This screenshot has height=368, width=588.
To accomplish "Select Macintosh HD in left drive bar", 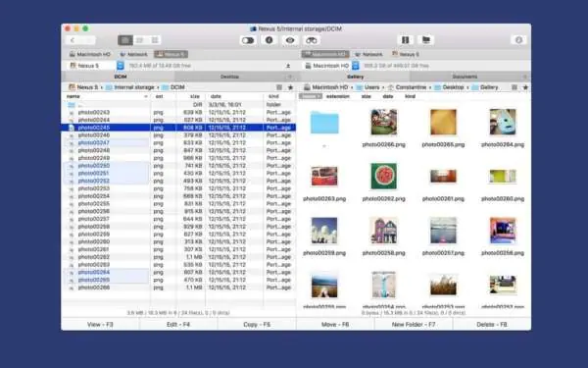I will (90, 54).
